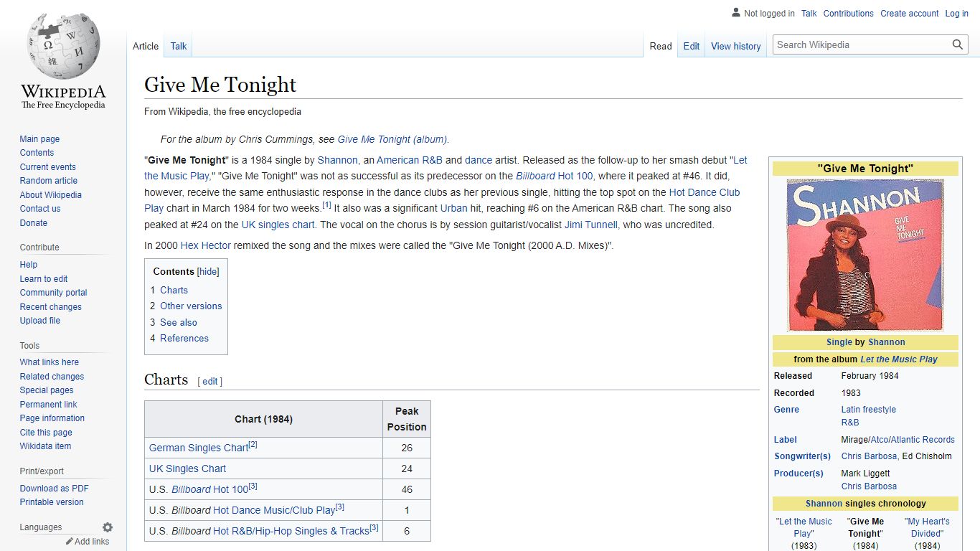This screenshot has width=980, height=551.
Task: Open Printable version link
Action: (52, 502)
